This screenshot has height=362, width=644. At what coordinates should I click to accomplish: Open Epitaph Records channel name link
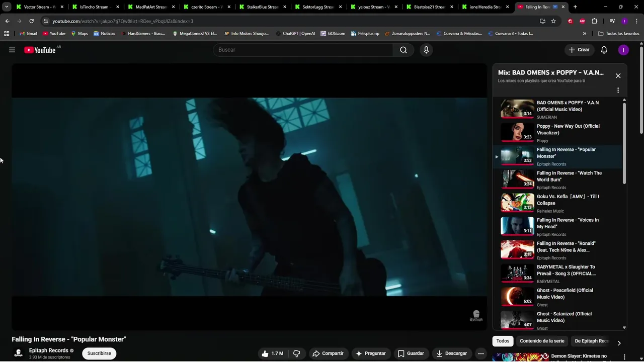(x=48, y=350)
